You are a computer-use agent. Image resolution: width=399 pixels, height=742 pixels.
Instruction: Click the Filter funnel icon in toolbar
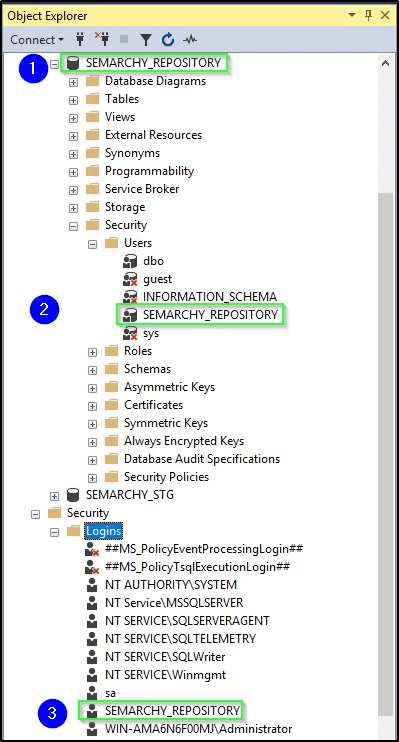coord(146,40)
